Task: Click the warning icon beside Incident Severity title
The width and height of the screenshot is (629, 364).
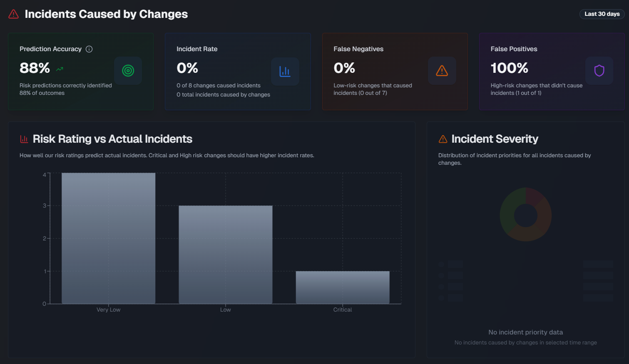Action: (x=443, y=139)
